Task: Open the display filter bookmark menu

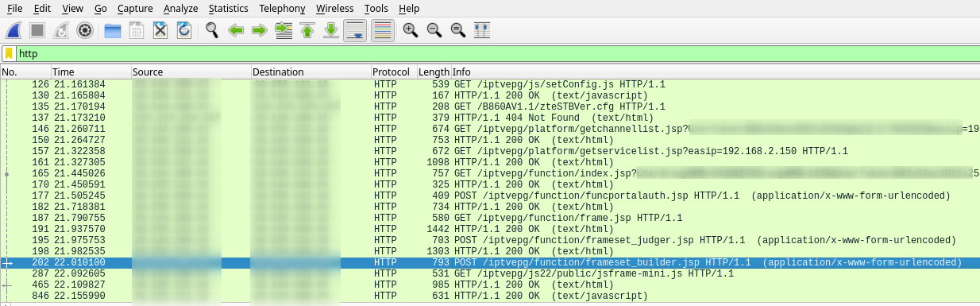Action: pyautogui.click(x=9, y=54)
